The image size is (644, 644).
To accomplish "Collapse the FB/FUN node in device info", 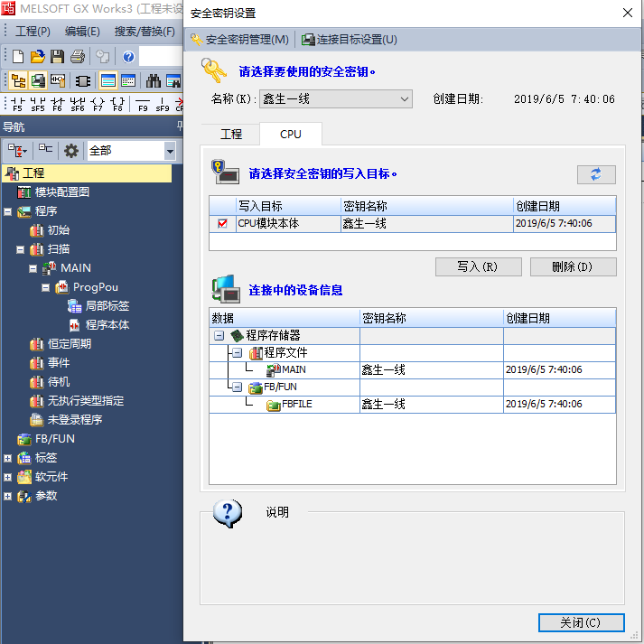I will [236, 387].
